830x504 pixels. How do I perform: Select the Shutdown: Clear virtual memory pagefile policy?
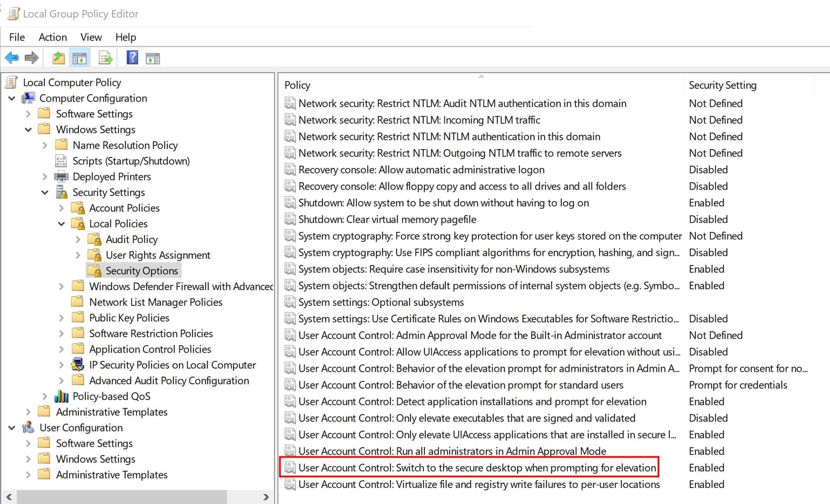point(387,219)
